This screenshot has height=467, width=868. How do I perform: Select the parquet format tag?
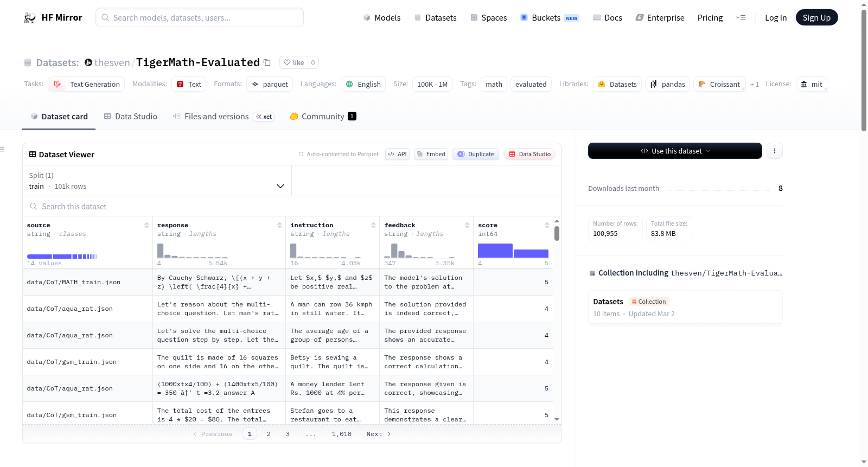click(x=270, y=84)
